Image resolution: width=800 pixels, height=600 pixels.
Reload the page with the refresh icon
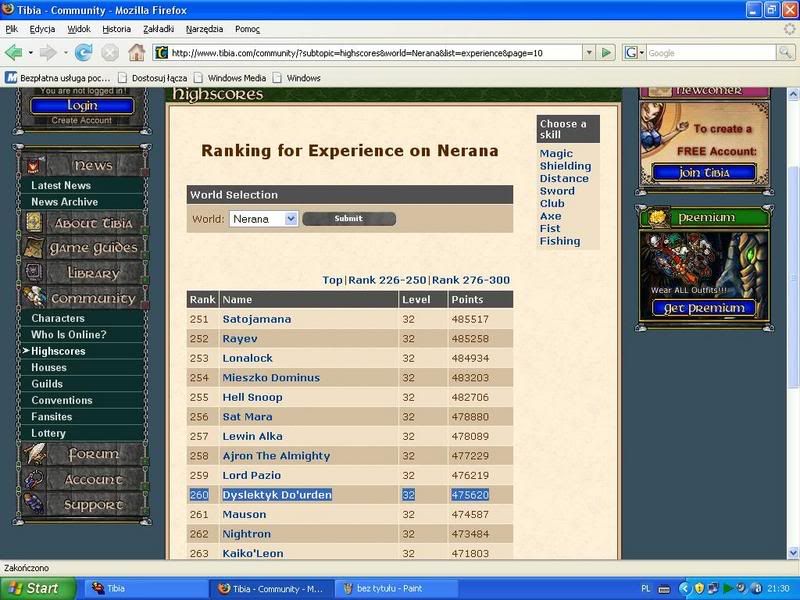[x=83, y=52]
